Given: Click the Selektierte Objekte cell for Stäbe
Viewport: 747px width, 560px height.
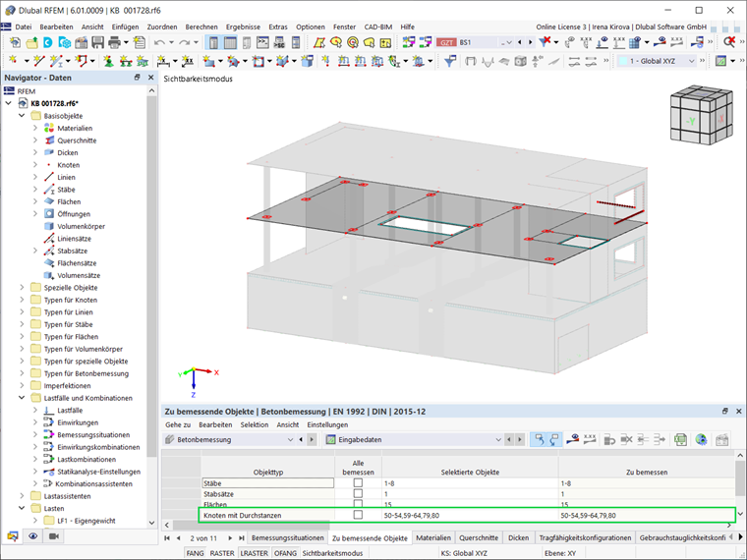Looking at the screenshot, I should pyautogui.click(x=470, y=482).
